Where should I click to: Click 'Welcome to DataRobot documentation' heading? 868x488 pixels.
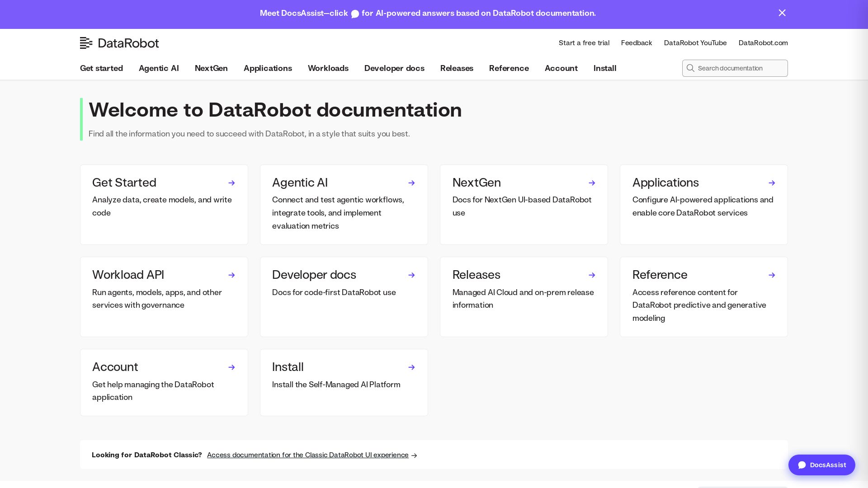coord(275,110)
